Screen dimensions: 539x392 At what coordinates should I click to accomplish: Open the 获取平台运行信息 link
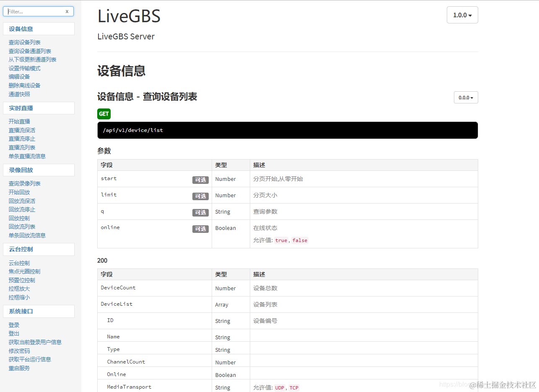pos(30,359)
